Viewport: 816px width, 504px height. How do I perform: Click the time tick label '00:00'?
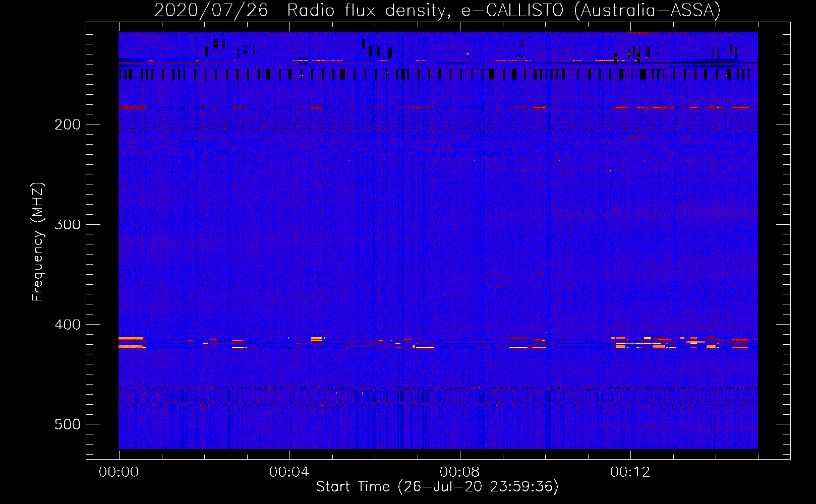[119, 472]
